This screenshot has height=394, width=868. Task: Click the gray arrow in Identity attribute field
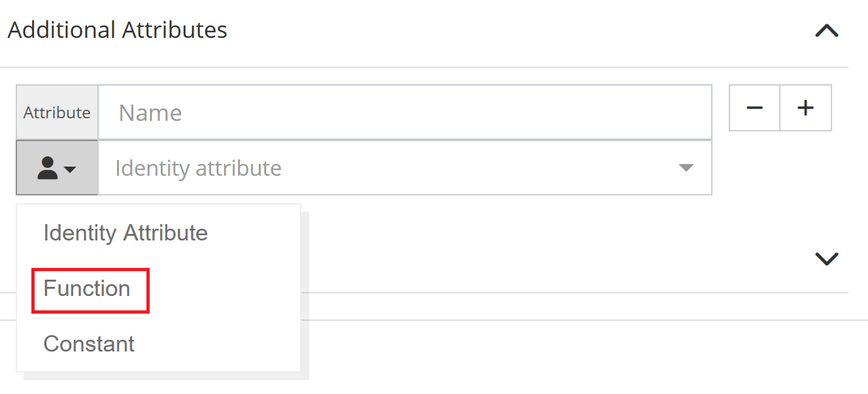686,168
